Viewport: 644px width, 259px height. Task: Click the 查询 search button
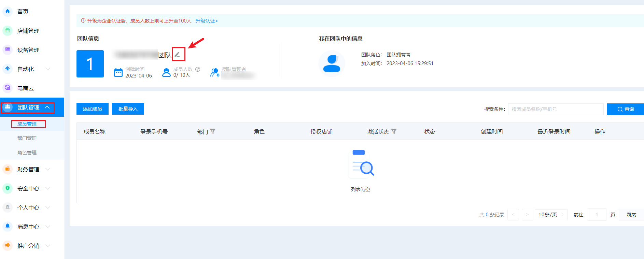626,109
